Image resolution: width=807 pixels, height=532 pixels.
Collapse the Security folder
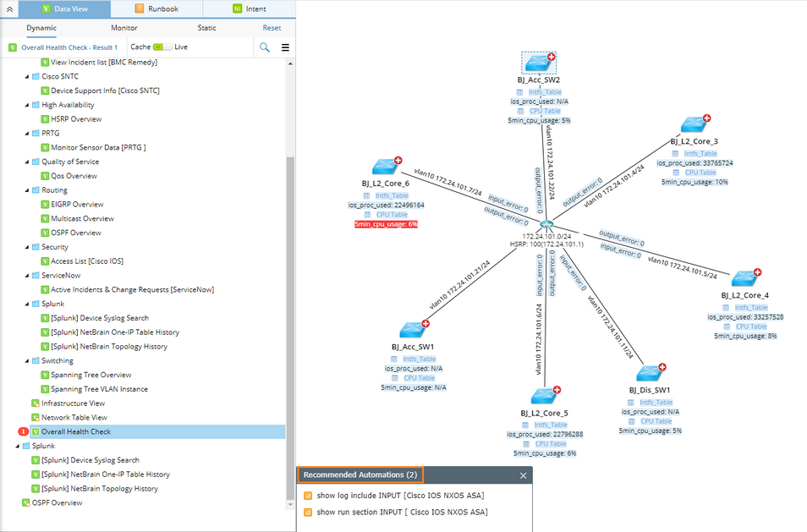(27, 248)
